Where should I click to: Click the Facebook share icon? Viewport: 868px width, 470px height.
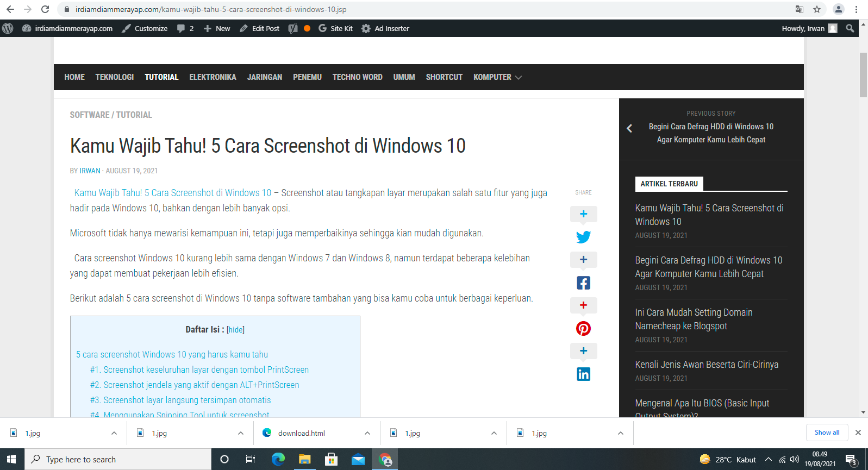tap(583, 283)
